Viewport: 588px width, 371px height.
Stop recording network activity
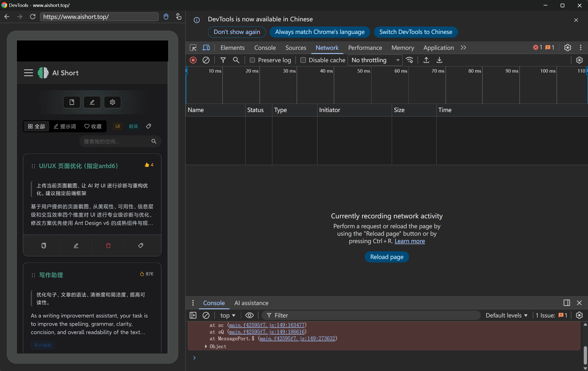[193, 60]
